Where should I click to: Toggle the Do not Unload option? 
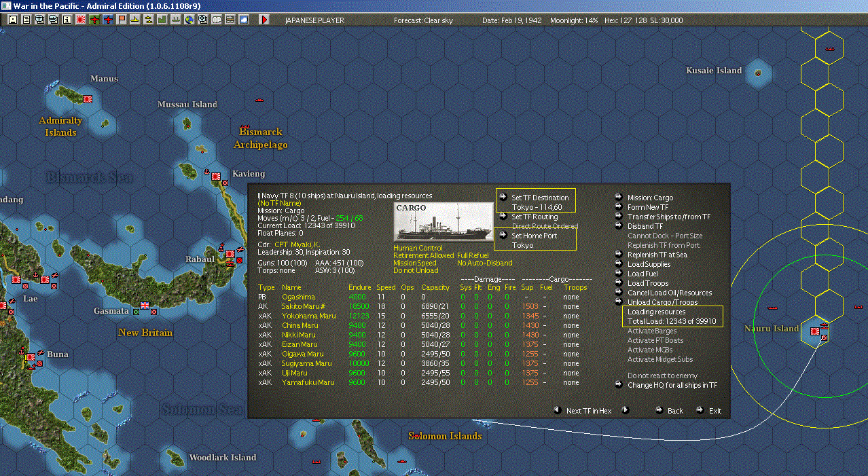coord(416,270)
